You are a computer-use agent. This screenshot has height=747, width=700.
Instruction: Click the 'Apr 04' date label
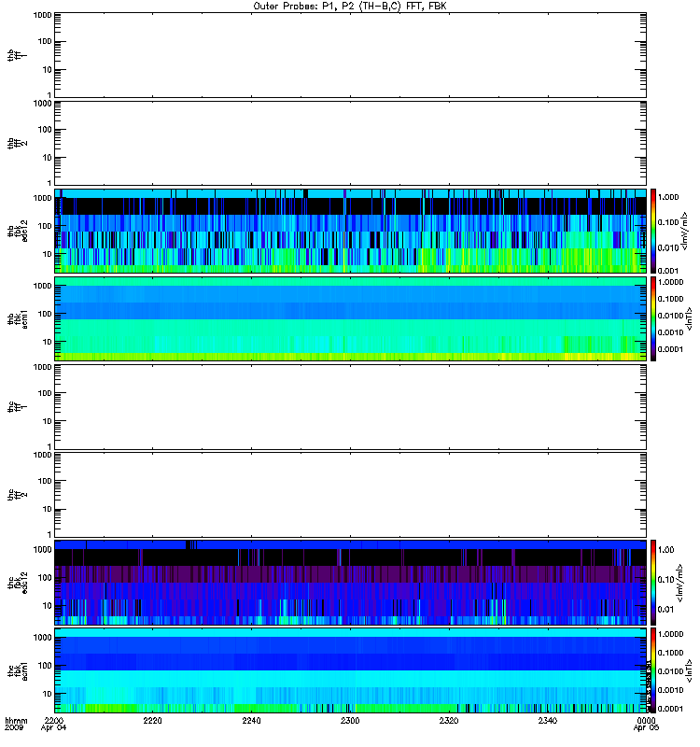pos(53,727)
